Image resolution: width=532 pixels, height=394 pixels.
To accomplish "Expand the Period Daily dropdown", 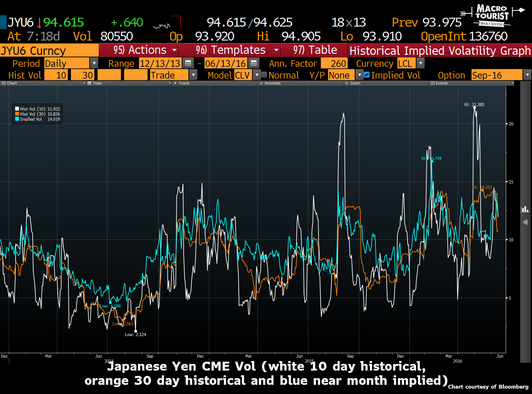I will point(94,63).
